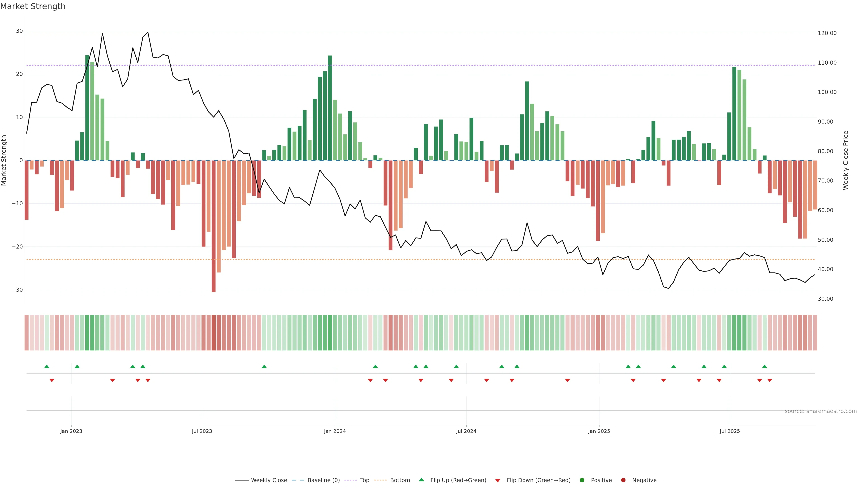Click the Jan 2024 x-axis label
The image size is (868, 488).
(x=335, y=431)
